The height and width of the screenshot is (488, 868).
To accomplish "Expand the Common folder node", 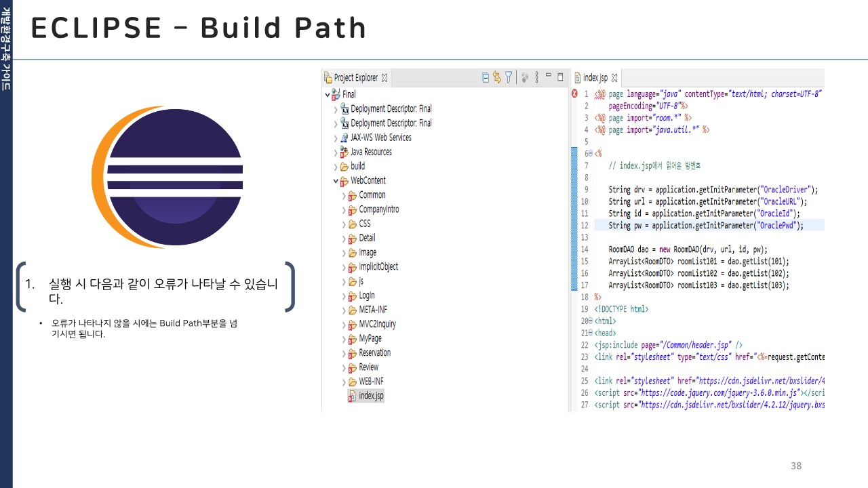I will tap(344, 195).
